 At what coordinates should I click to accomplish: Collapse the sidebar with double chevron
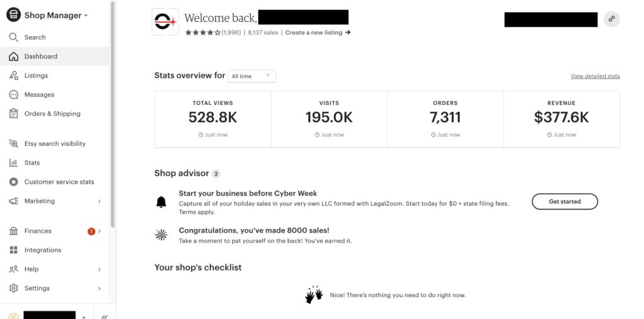[x=104, y=316]
